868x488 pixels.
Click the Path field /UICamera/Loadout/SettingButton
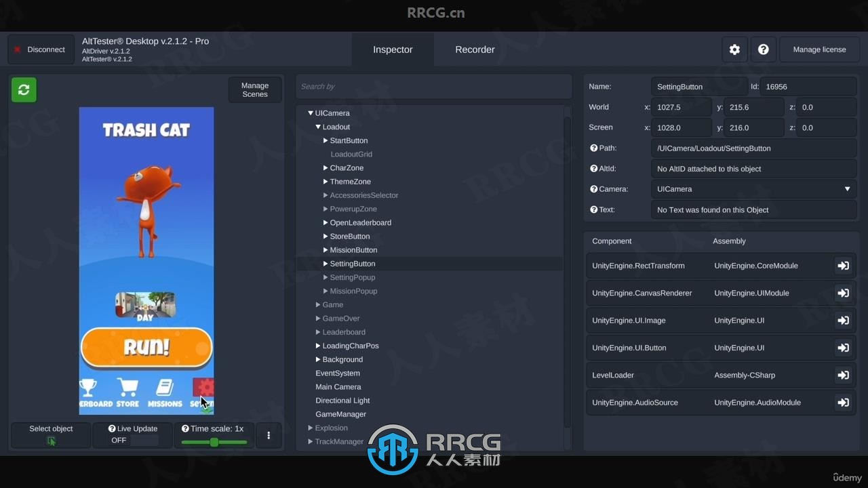(x=754, y=148)
